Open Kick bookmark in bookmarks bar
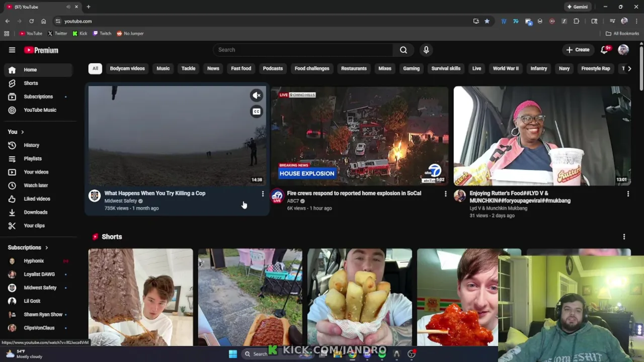 coord(80,34)
